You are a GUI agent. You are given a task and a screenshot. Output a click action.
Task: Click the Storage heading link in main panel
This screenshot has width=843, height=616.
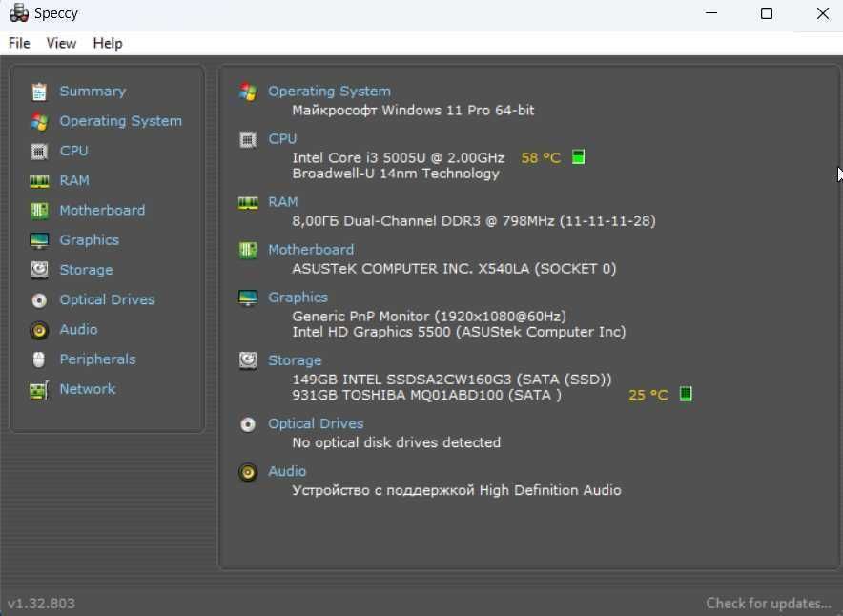coord(295,360)
